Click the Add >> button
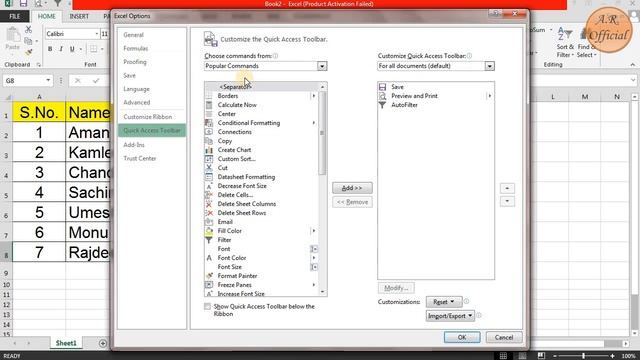640x360 pixels. coord(352,188)
